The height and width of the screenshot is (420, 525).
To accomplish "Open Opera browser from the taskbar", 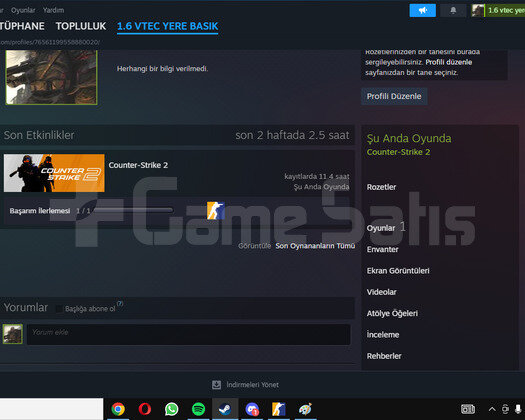I will (145, 409).
